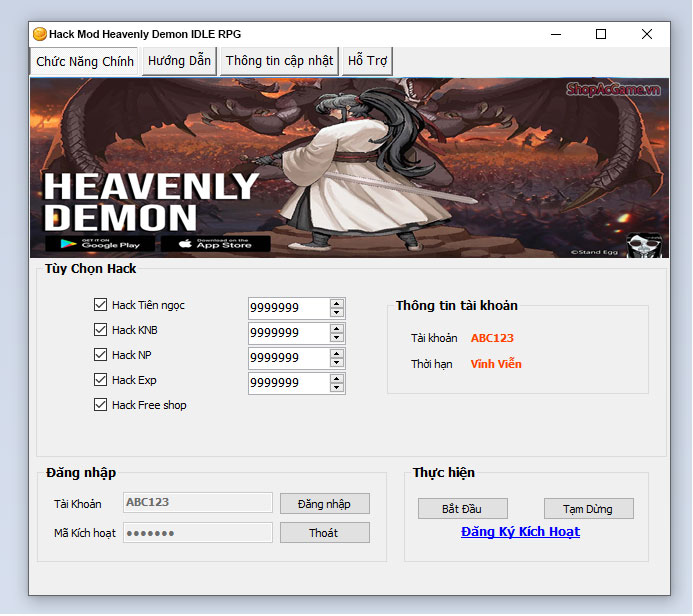Image resolution: width=693 pixels, height=616 pixels.
Task: Minimize the Hack Mod window
Action: click(556, 34)
